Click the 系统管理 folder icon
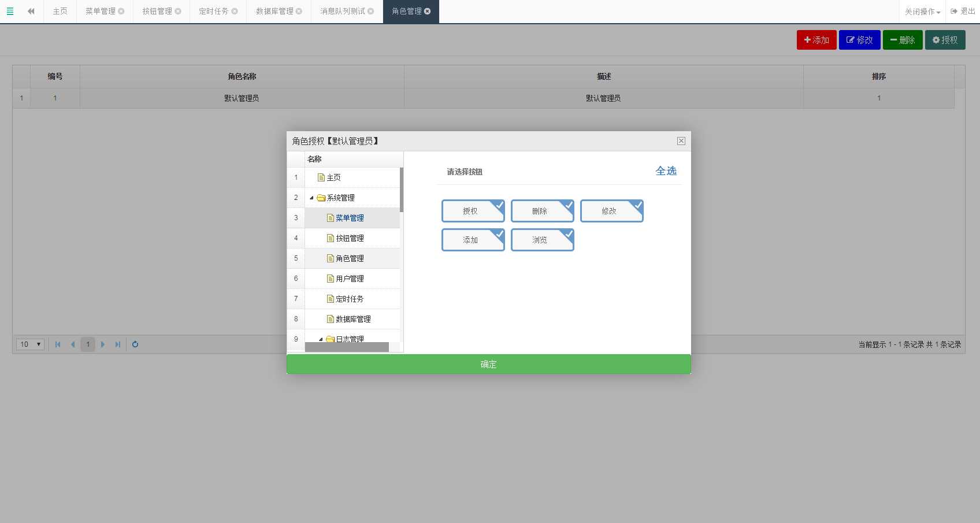The image size is (980, 523). tap(321, 198)
